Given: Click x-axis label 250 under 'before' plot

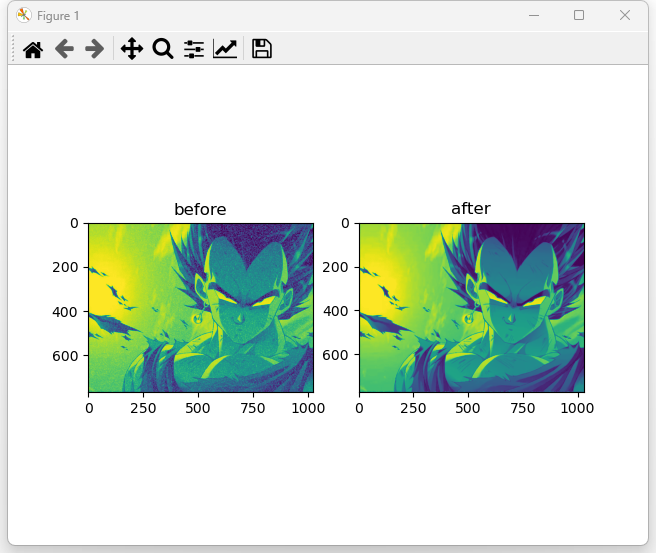Looking at the screenshot, I should (x=143, y=408).
